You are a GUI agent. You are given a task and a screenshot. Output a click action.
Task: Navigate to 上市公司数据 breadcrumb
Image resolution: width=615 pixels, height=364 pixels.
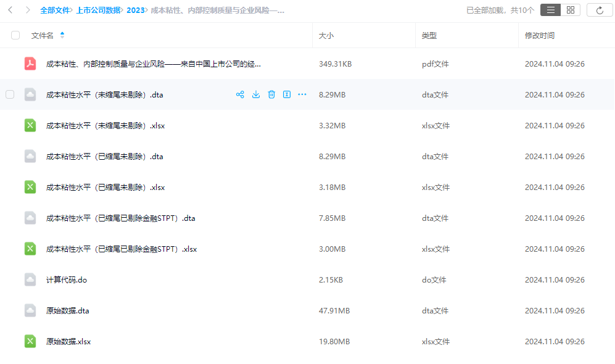pyautogui.click(x=98, y=10)
